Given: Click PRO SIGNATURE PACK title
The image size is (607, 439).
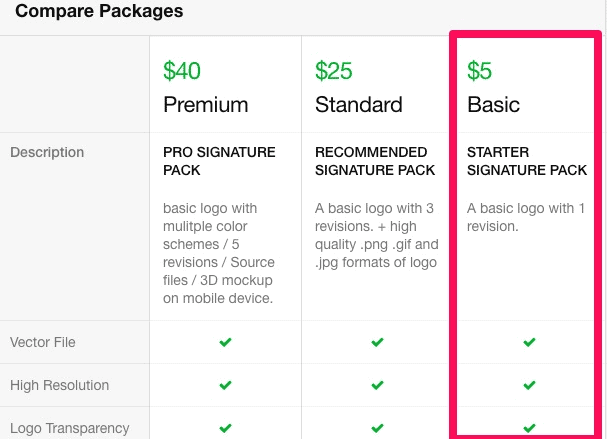Looking at the screenshot, I should (219, 161).
